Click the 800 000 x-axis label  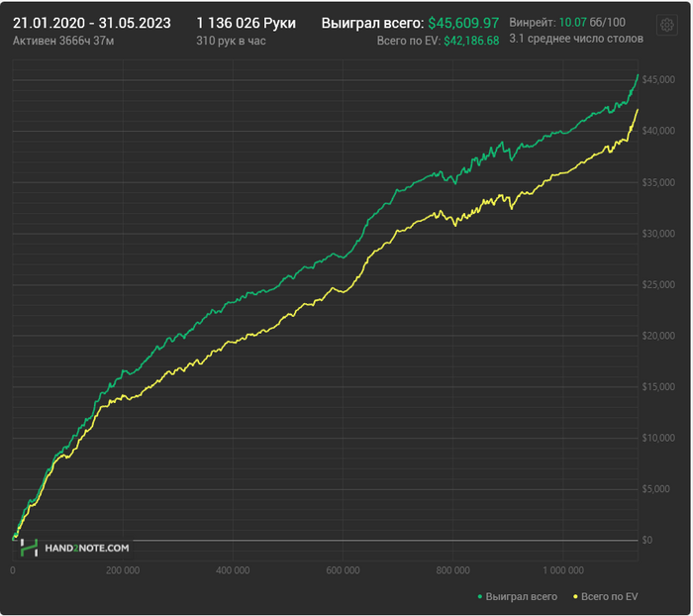click(452, 570)
